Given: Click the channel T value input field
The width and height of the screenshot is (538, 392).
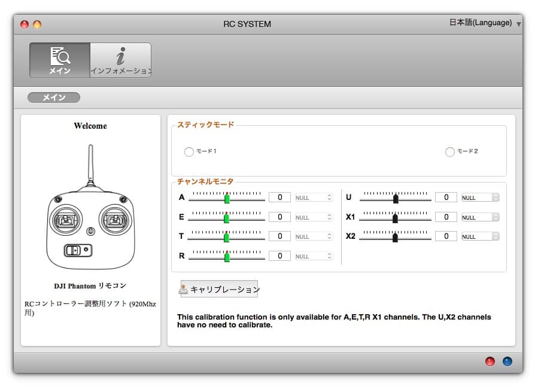Looking at the screenshot, I should pos(279,236).
